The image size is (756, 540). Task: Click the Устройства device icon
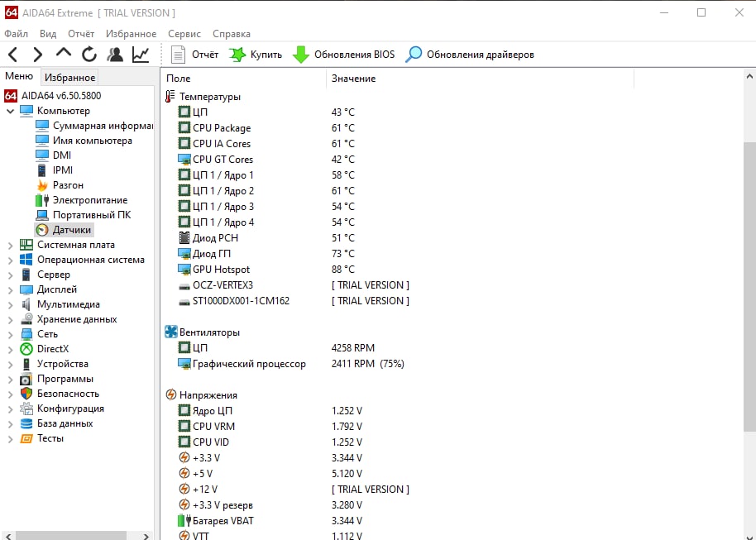26,364
